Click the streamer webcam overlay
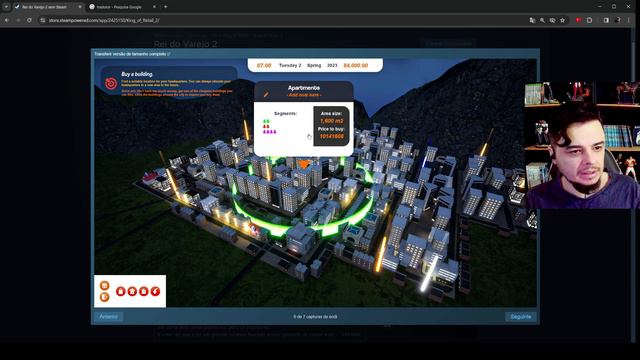 582,145
